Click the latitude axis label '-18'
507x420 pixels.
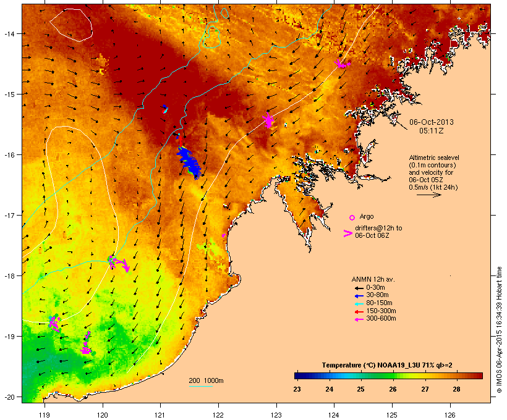pos(9,276)
